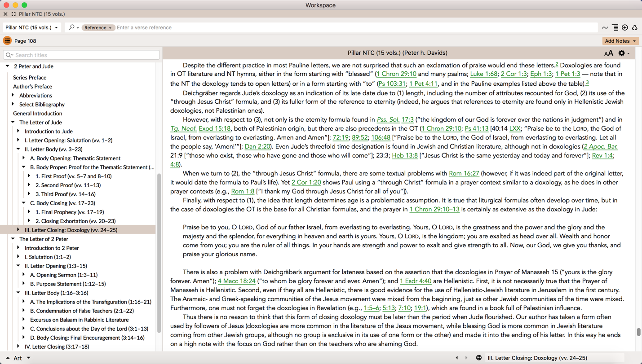Click the indented lines icon in the toolbar
This screenshot has width=642, height=364.
coord(615,28)
